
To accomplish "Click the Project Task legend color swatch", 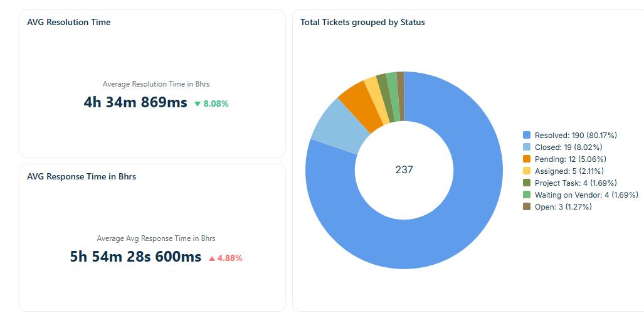I will tap(527, 183).
